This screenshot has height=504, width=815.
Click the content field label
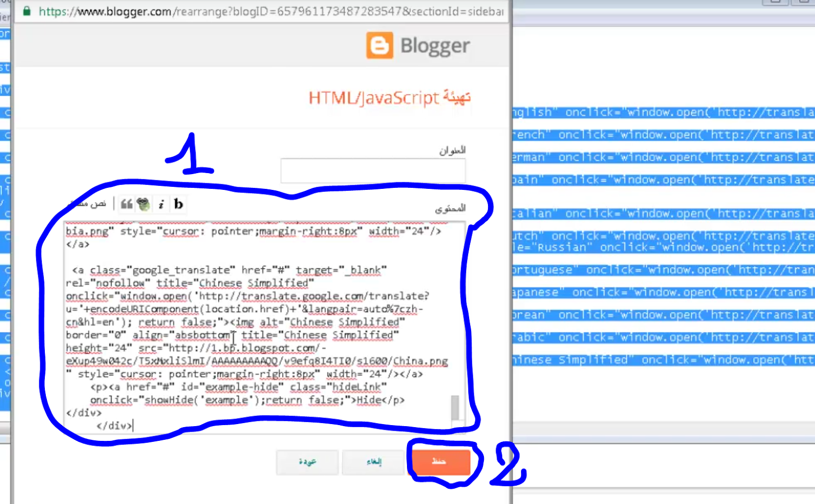point(450,208)
